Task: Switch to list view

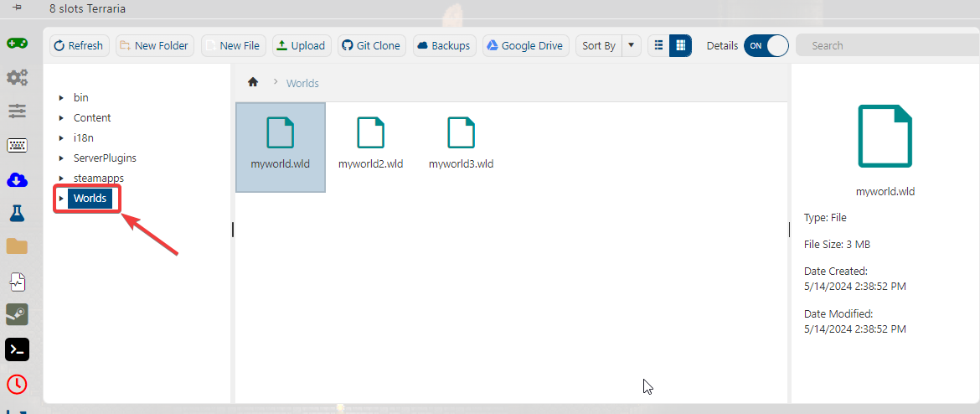Action: click(658, 45)
